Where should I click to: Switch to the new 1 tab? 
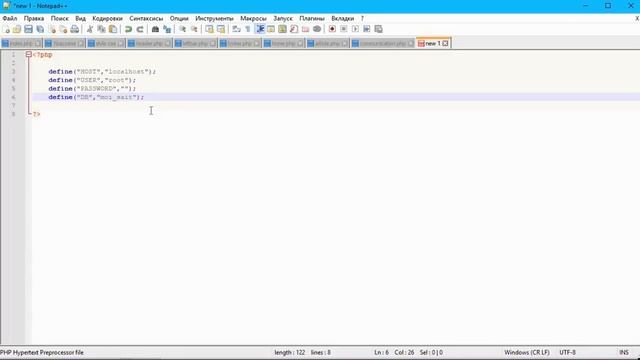432,43
